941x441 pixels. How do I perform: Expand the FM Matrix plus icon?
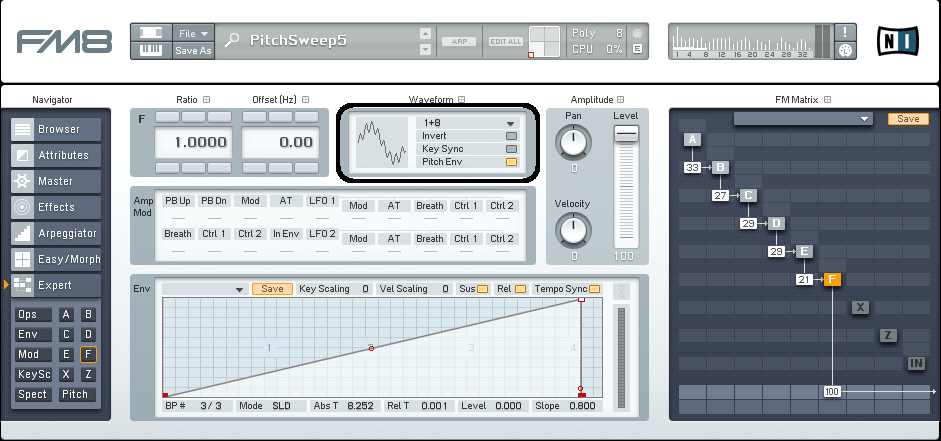coord(828,100)
